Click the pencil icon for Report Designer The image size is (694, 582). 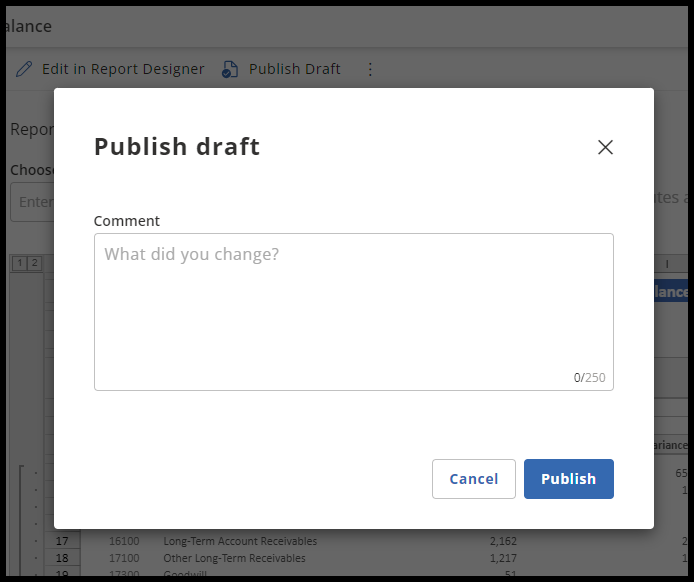click(x=24, y=69)
